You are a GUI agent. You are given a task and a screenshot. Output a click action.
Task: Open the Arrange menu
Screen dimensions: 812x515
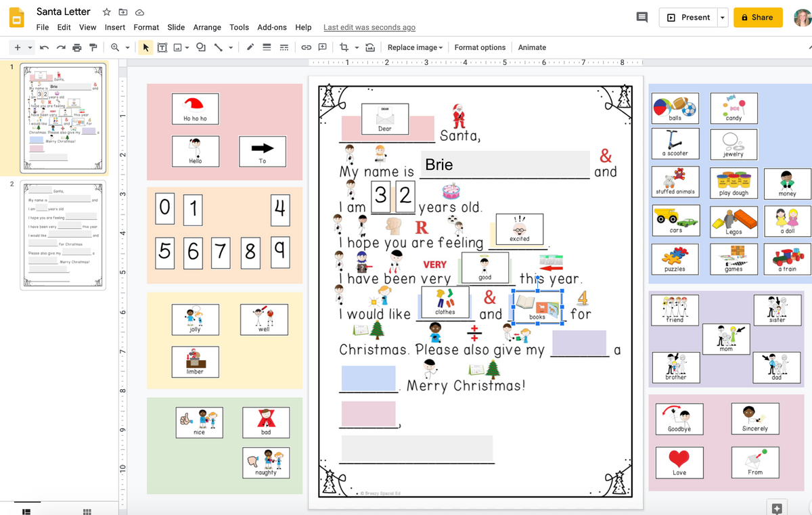point(207,28)
